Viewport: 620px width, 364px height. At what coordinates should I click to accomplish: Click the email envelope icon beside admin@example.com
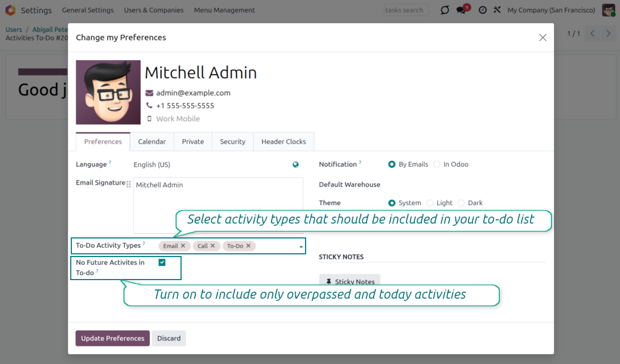click(x=149, y=93)
